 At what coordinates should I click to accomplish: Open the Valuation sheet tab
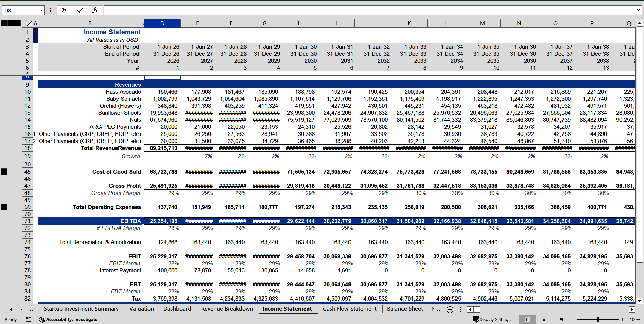pyautogui.click(x=142, y=309)
